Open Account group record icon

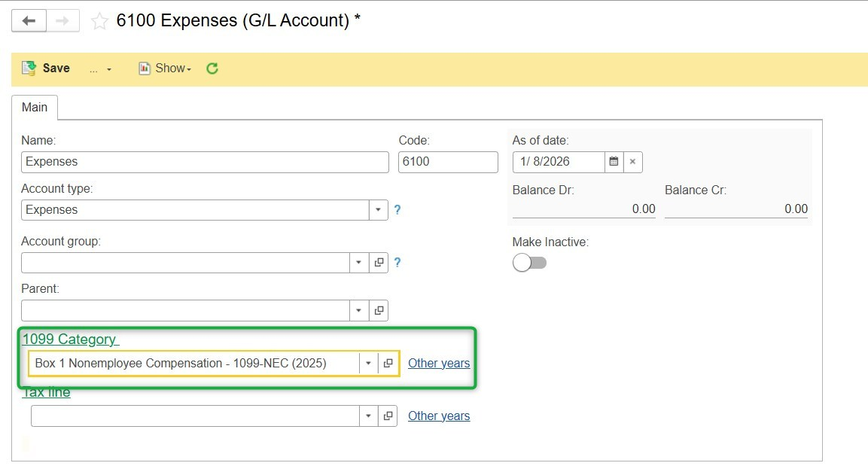click(379, 263)
